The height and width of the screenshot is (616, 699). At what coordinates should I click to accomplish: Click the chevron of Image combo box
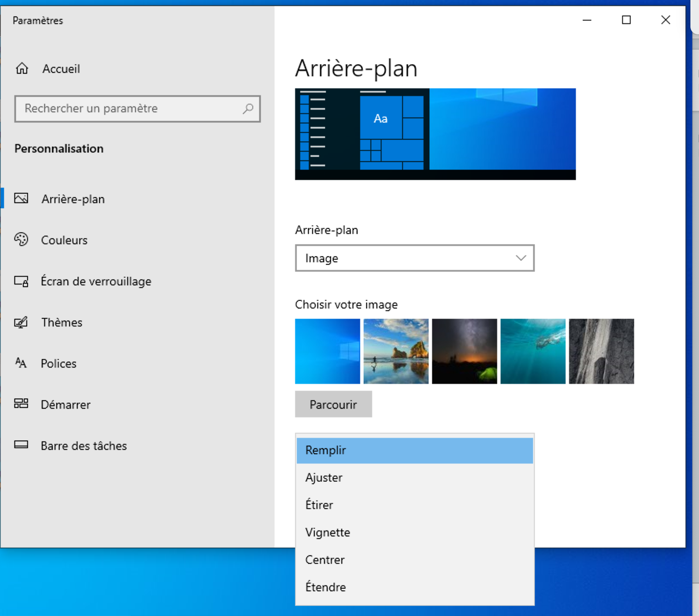click(521, 258)
